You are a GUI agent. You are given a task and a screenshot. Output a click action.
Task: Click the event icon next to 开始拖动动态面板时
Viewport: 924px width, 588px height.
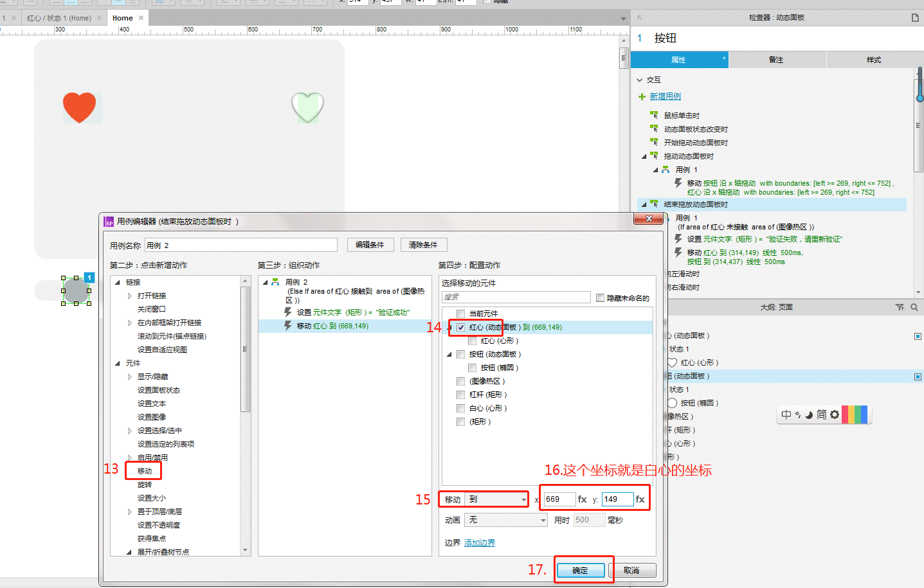tap(654, 142)
